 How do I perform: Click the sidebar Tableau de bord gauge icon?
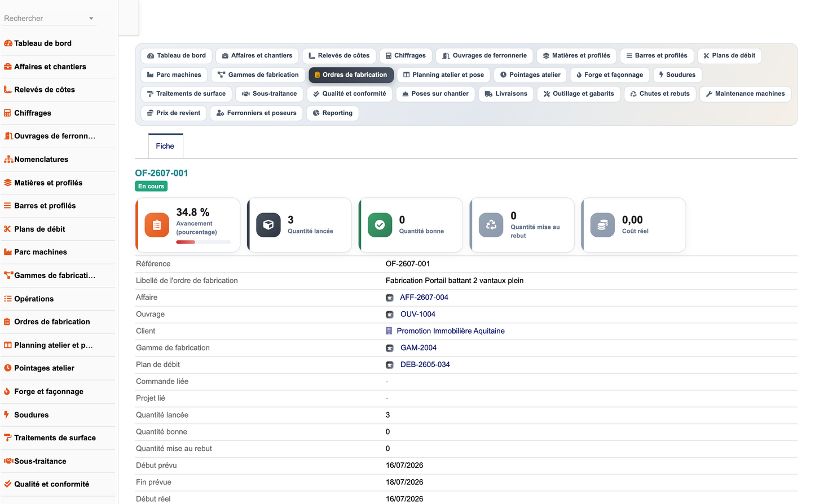8,43
